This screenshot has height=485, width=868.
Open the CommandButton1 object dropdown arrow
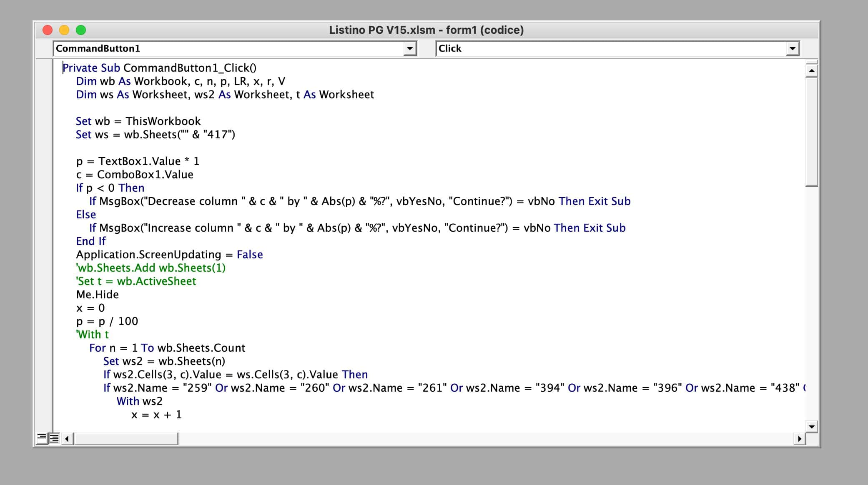point(410,49)
